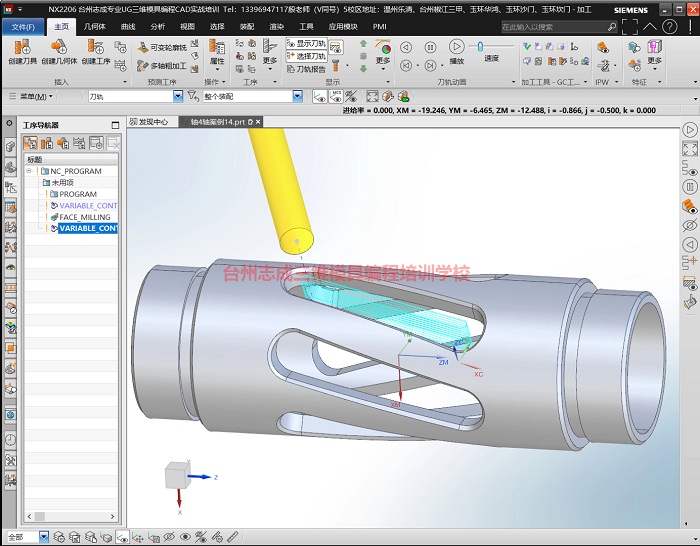Viewport: 700px width, 546px height.
Task: Open the 发现中心 (Discovery Center) tab
Action: 149,121
